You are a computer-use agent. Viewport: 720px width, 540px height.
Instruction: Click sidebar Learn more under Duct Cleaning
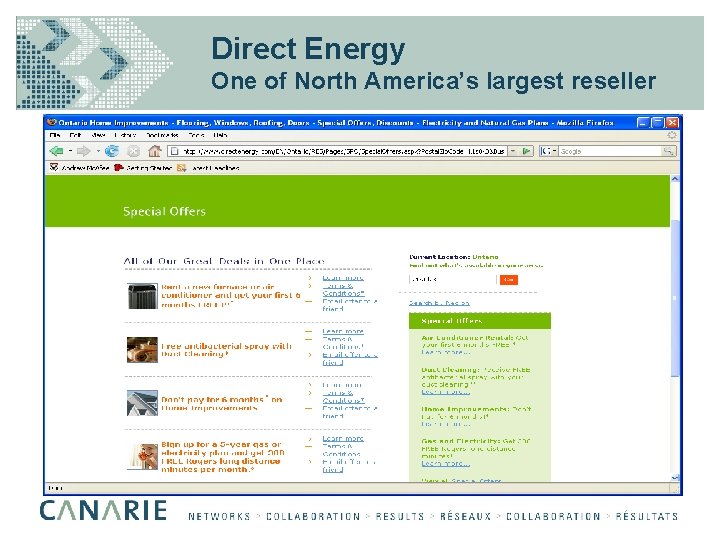pos(445,392)
